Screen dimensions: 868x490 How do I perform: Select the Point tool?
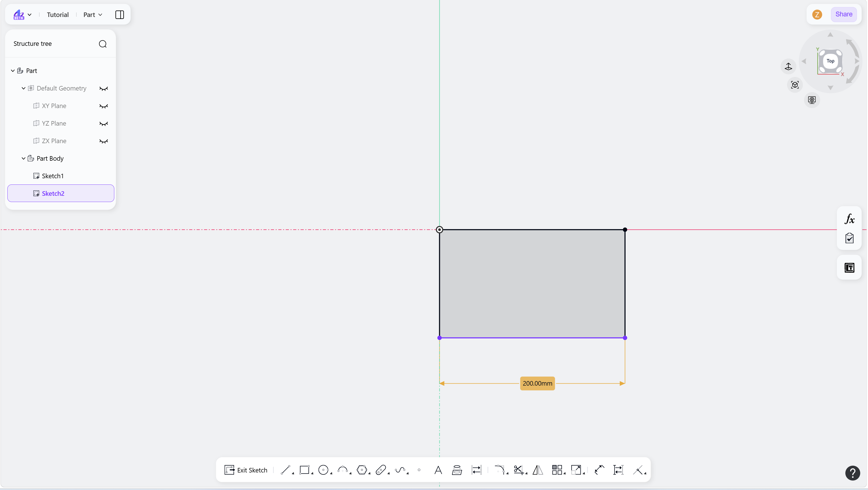click(x=419, y=470)
